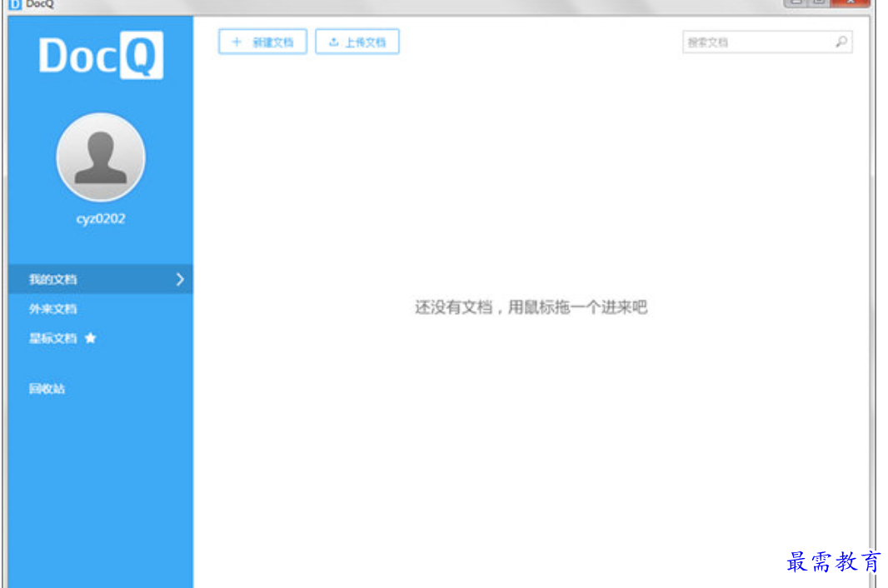This screenshot has width=888, height=588.
Task: Select 我的文档 in the sidebar
Action: 53,280
